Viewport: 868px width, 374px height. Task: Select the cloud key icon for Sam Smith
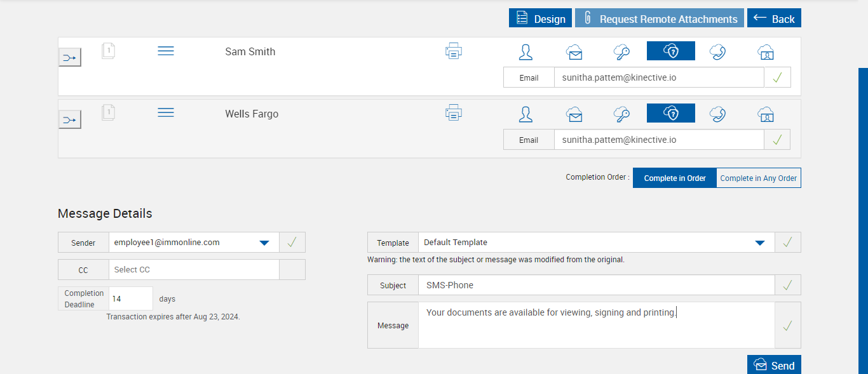[x=621, y=51]
